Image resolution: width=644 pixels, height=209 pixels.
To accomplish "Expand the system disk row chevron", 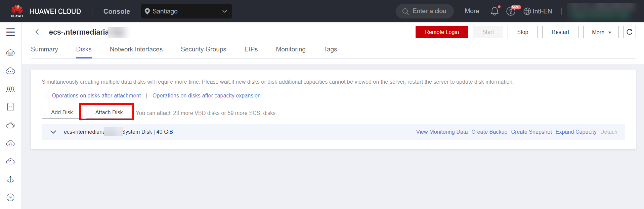I will point(53,132).
